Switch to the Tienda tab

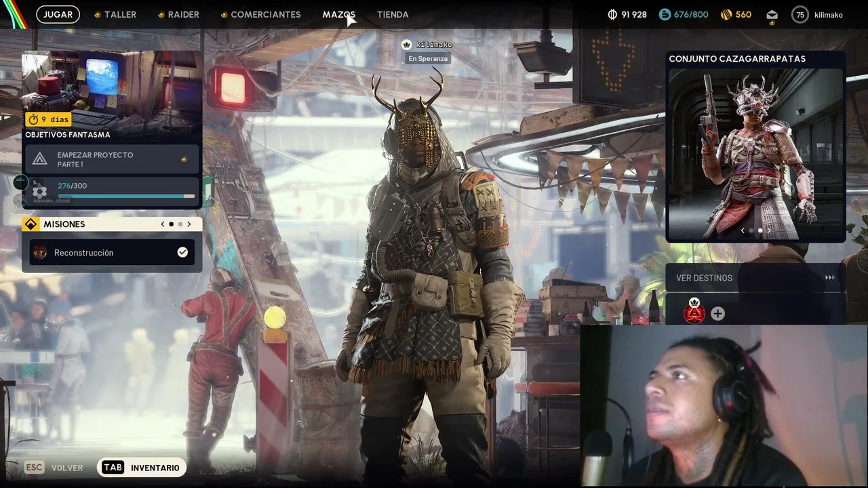pyautogui.click(x=393, y=14)
